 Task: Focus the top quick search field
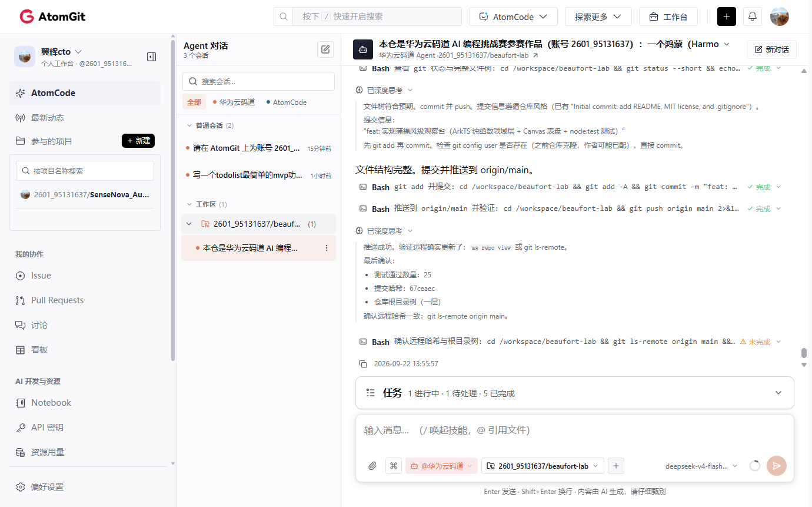click(x=377, y=16)
